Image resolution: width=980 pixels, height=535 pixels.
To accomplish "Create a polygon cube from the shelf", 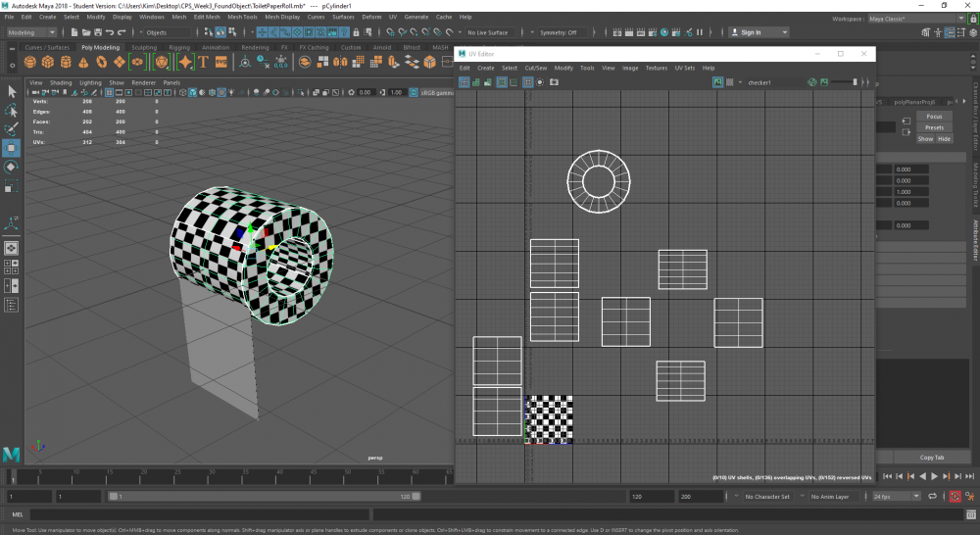I will click(x=47, y=62).
